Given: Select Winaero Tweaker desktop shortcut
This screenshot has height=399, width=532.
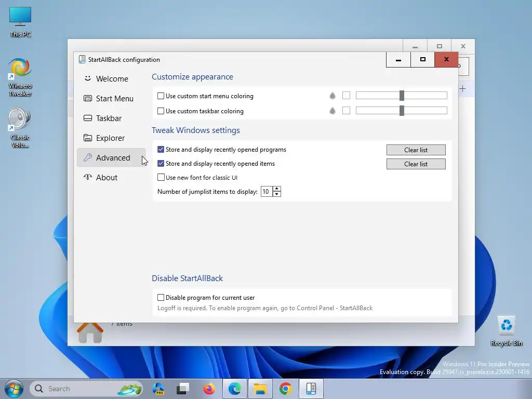Looking at the screenshot, I should coord(20,78).
